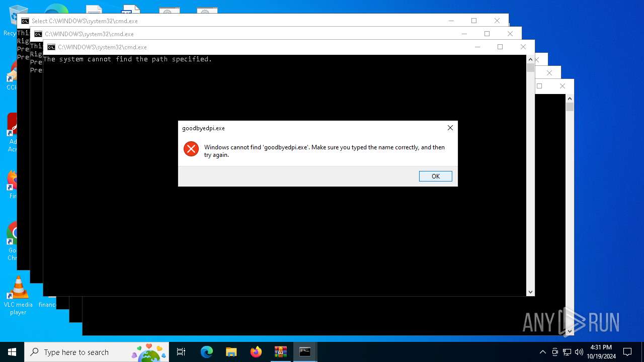644x362 pixels.
Task: Close the goodbyedpi.exe error dialog
Action: coord(450,128)
